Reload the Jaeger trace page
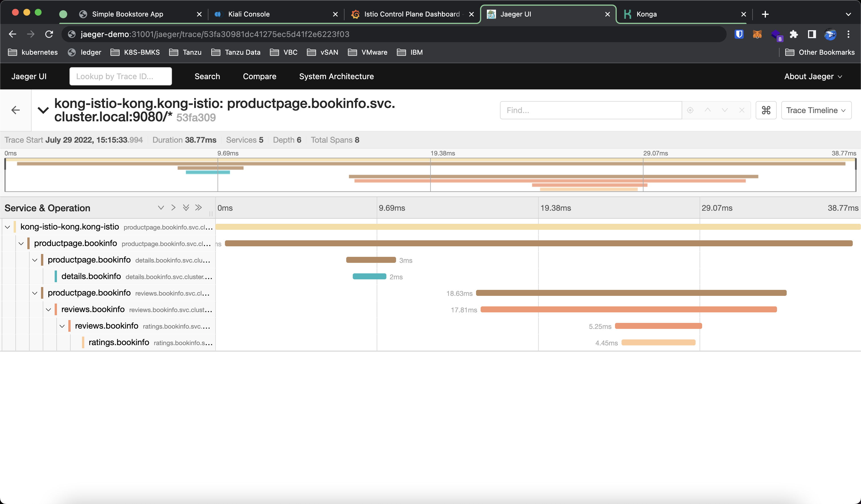 49,34
